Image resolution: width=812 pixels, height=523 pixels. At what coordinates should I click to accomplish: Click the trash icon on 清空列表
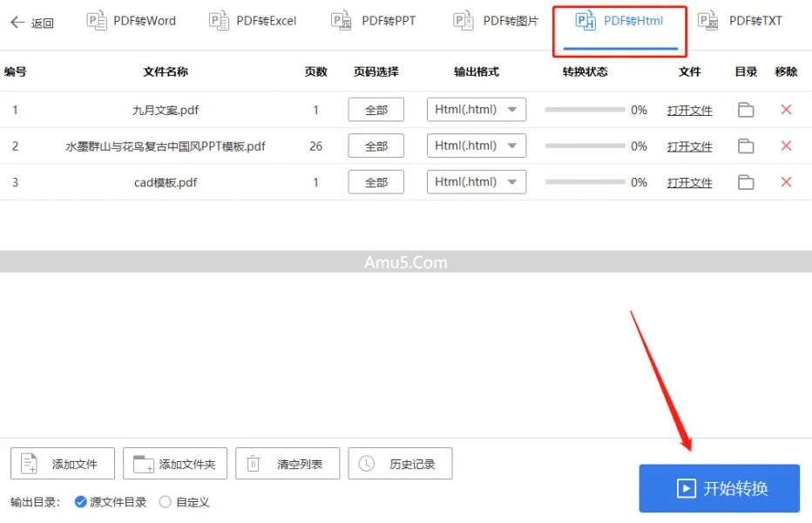pos(254,463)
